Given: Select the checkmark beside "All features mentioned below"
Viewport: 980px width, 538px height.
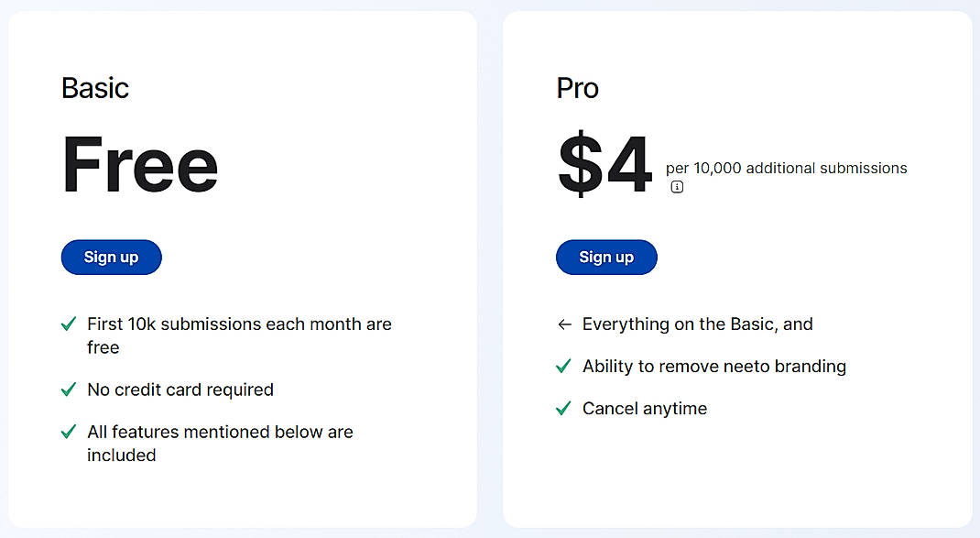Looking at the screenshot, I should (x=69, y=431).
